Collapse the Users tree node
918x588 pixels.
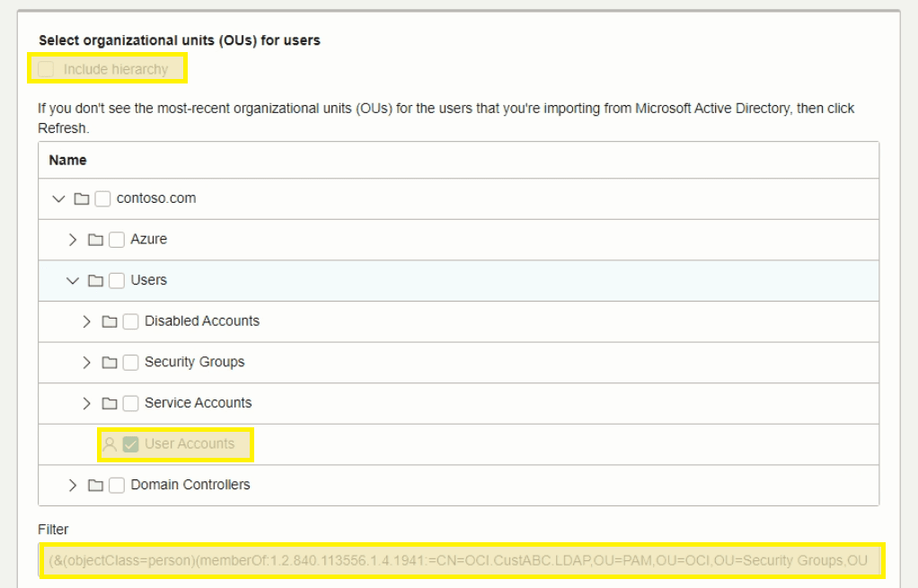pos(72,280)
